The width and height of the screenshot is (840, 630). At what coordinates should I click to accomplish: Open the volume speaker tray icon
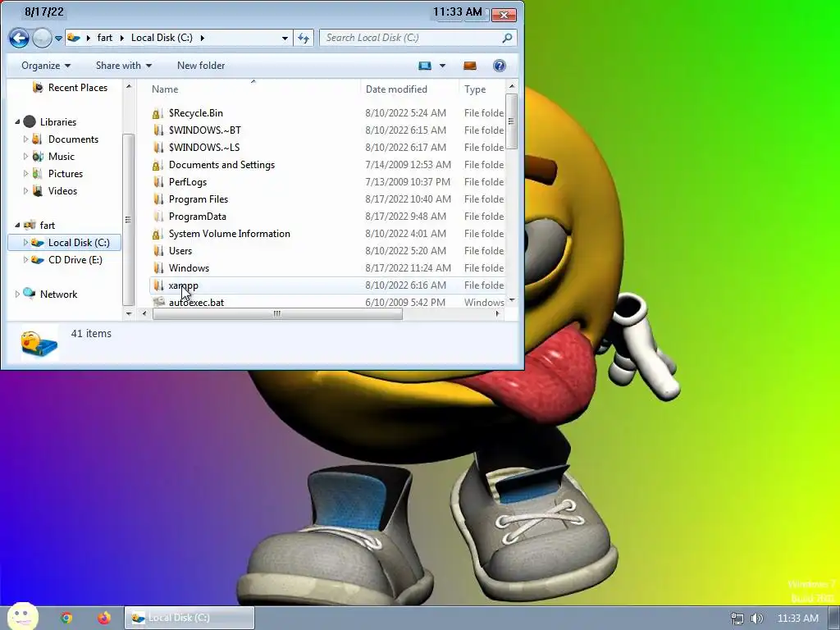coord(756,619)
